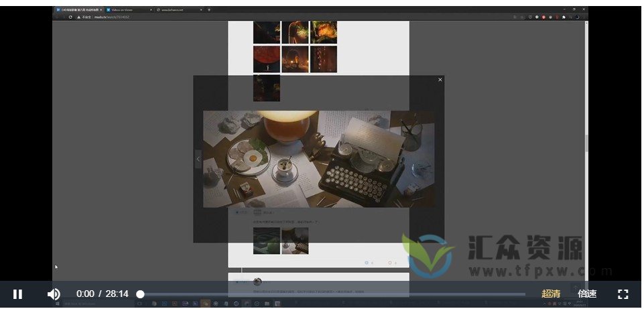Image resolution: width=644 pixels, height=309 pixels.
Task: Open the typewriter thumbnail below the lightbox
Action: 295,241
